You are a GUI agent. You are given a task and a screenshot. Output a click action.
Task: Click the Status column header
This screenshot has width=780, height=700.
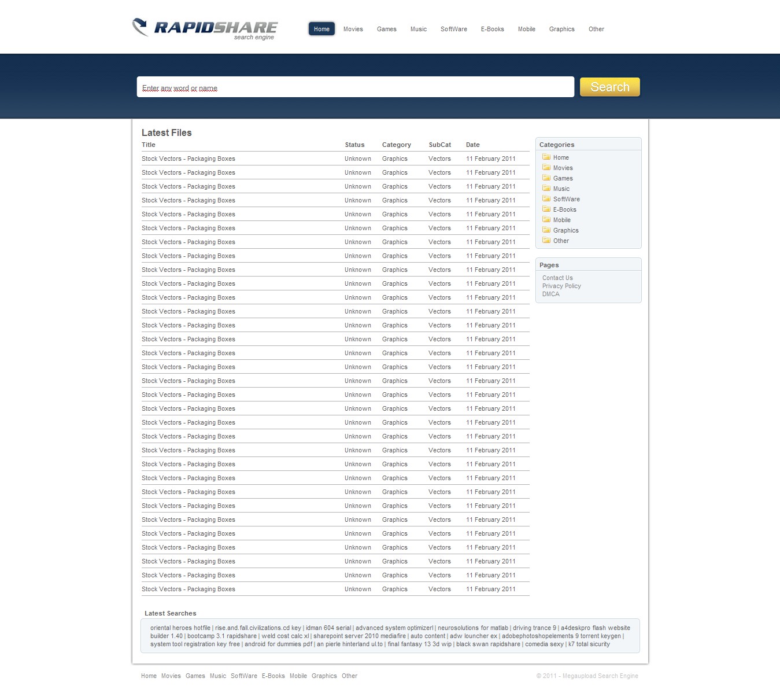355,145
